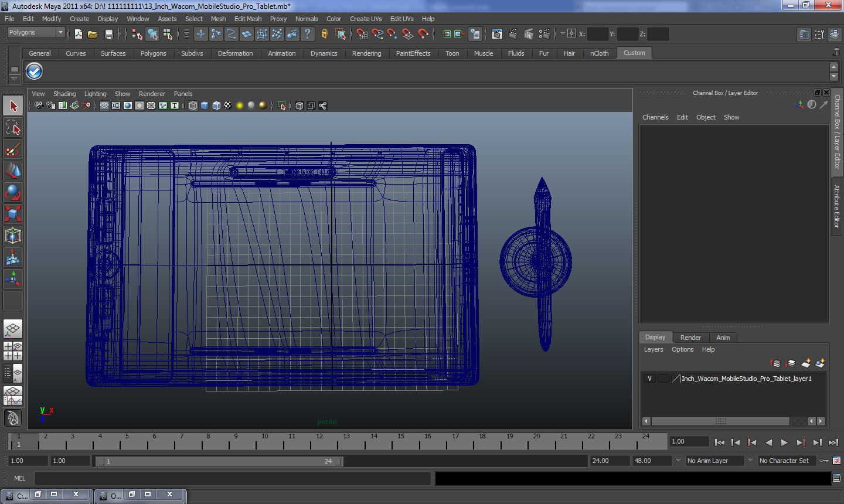Viewport: 844px width, 504px height.
Task: Enable smooth shade all blue cube
Action: [x=205, y=105]
